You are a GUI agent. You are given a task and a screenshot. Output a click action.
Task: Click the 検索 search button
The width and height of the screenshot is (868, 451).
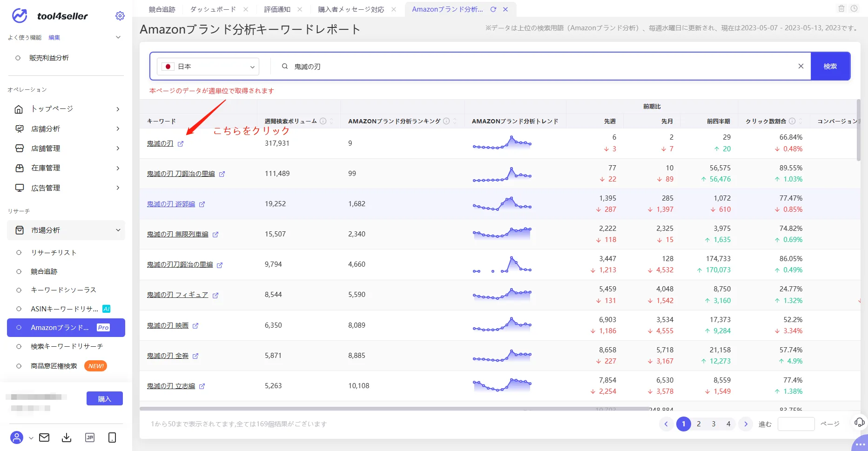(830, 66)
